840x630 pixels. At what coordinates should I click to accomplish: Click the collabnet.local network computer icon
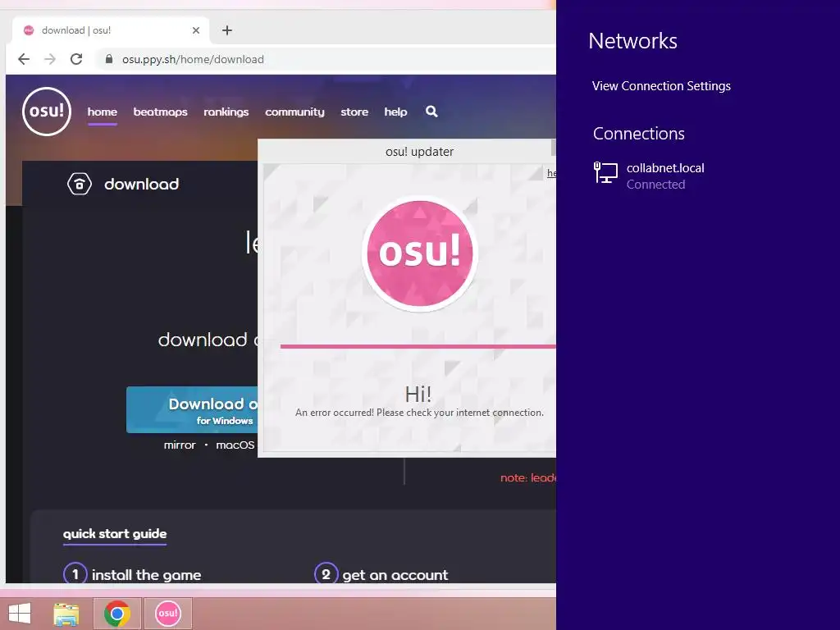coord(606,173)
